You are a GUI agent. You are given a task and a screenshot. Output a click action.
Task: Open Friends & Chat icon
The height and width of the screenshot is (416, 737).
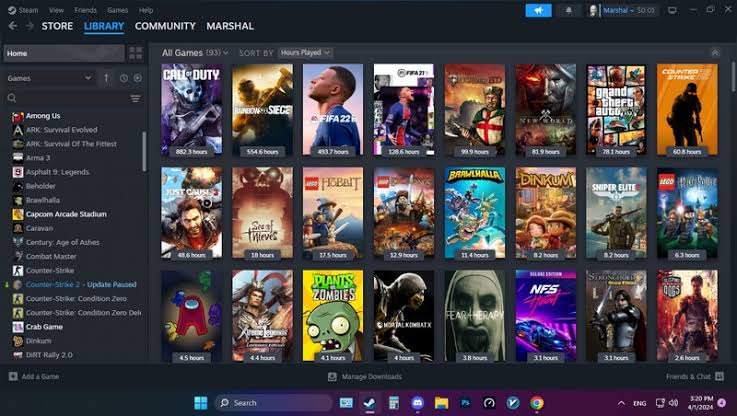pyautogui.click(x=719, y=376)
